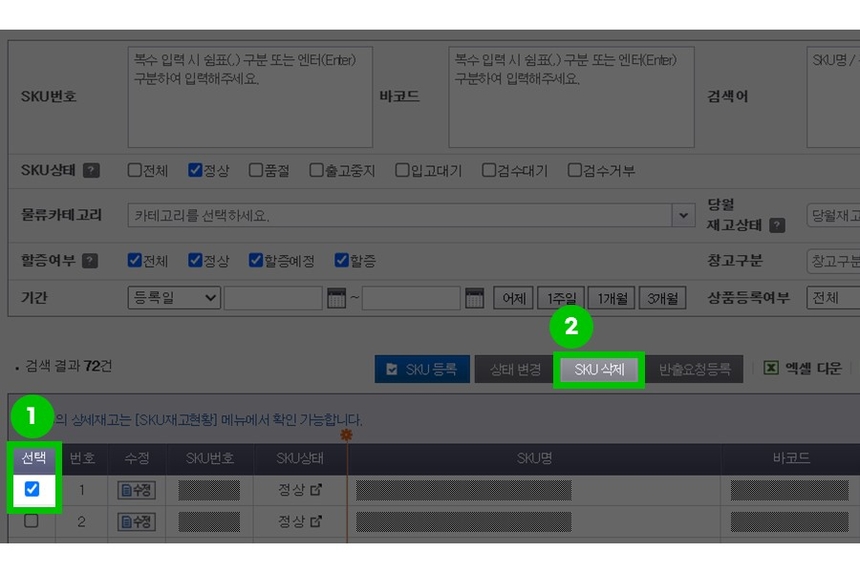Image resolution: width=860 pixels, height=573 pixels.
Task: Click the 수정 button in row 2
Action: tap(137, 521)
